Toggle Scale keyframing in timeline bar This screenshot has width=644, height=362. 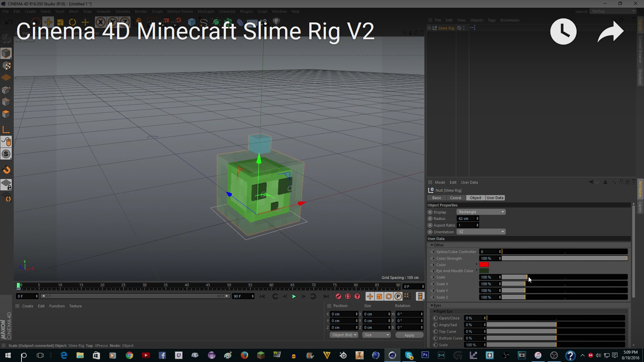[x=379, y=296]
